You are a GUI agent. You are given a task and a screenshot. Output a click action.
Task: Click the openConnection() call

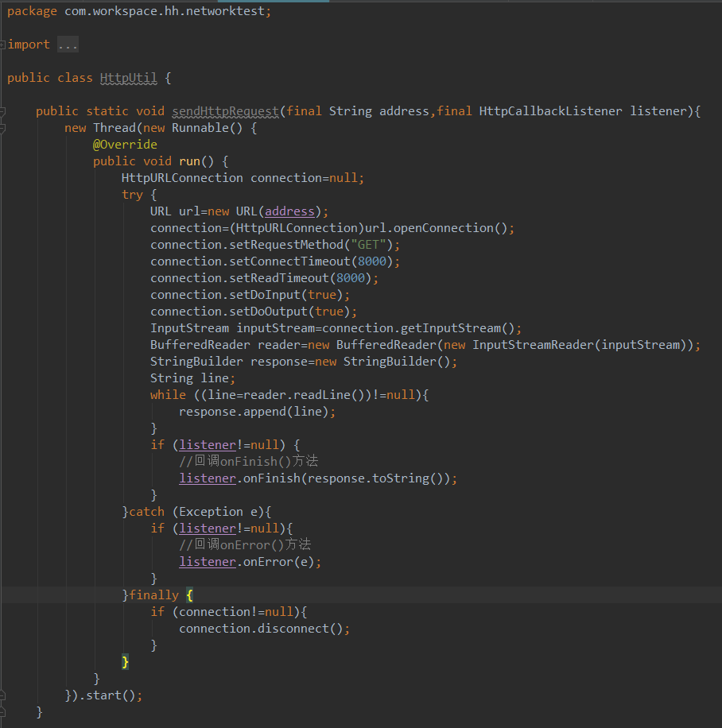[450, 228]
